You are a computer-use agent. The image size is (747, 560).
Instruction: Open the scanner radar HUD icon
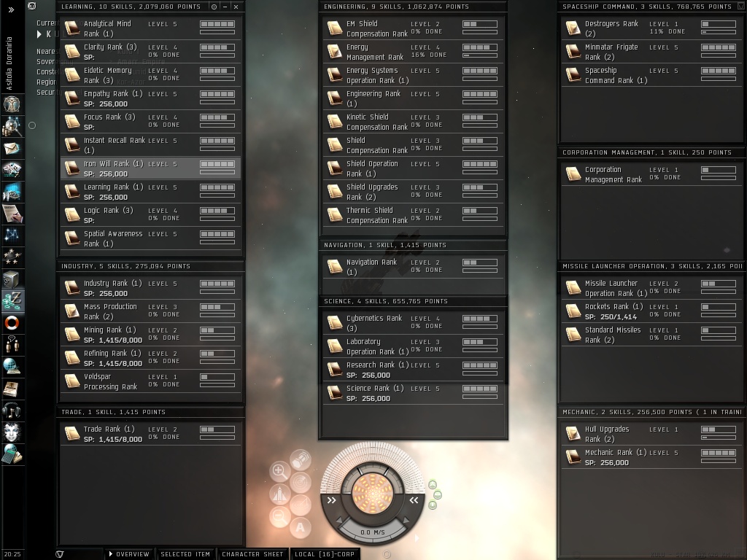[x=301, y=483]
